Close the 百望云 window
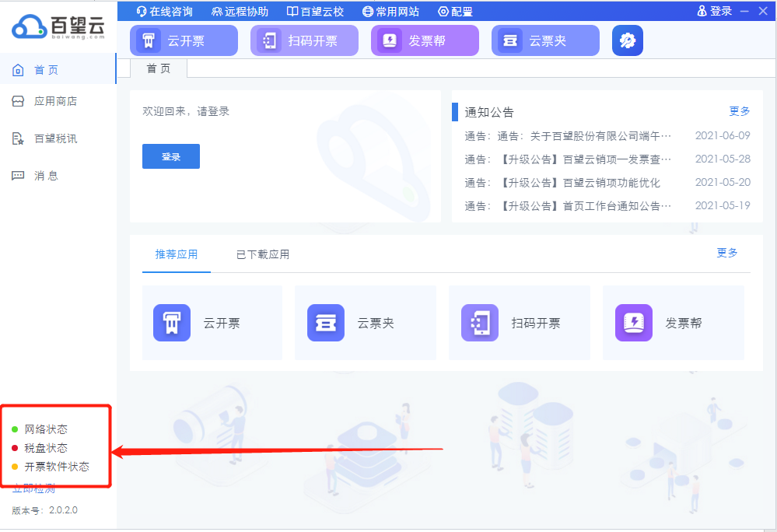777x532 pixels. point(763,11)
